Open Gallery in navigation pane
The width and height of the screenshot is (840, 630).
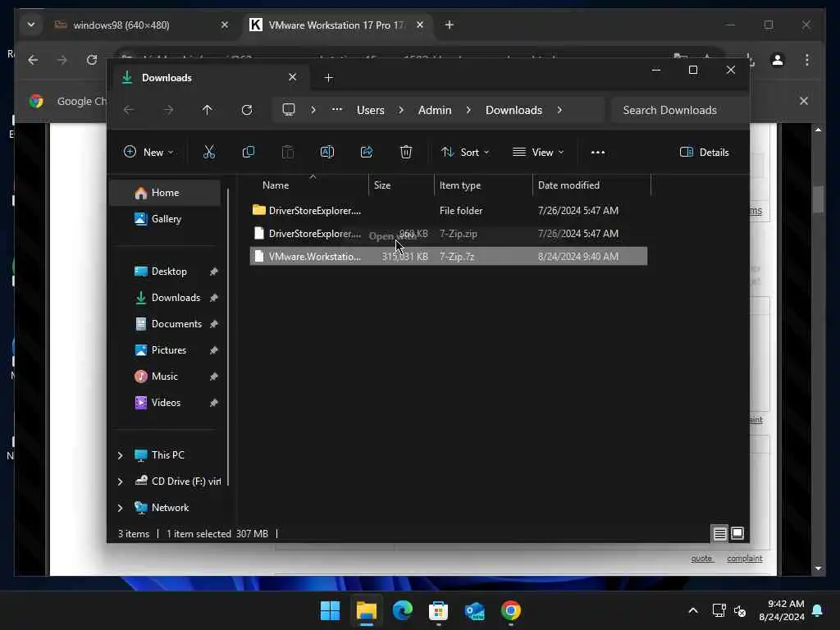[x=165, y=218]
